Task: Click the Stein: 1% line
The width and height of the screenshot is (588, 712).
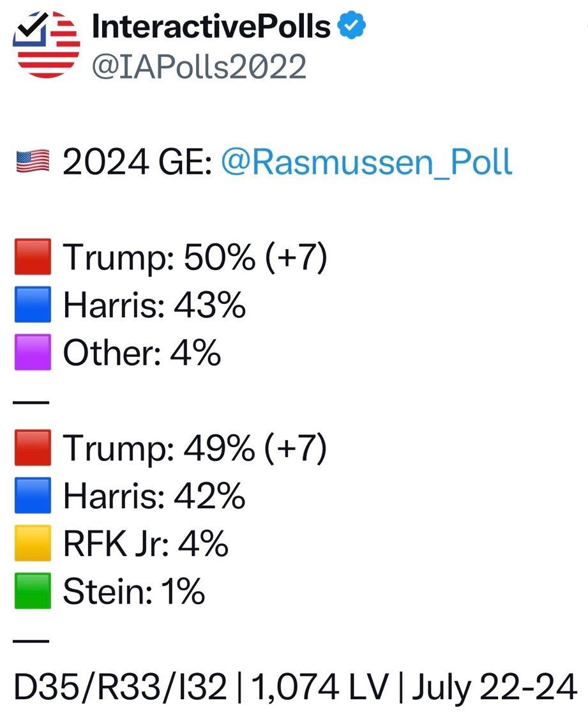Action: point(133,592)
